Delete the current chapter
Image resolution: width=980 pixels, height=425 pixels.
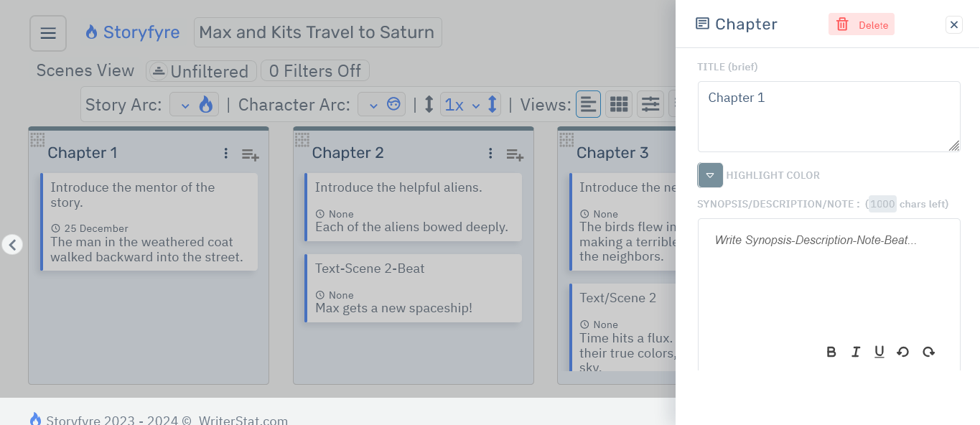(862, 24)
